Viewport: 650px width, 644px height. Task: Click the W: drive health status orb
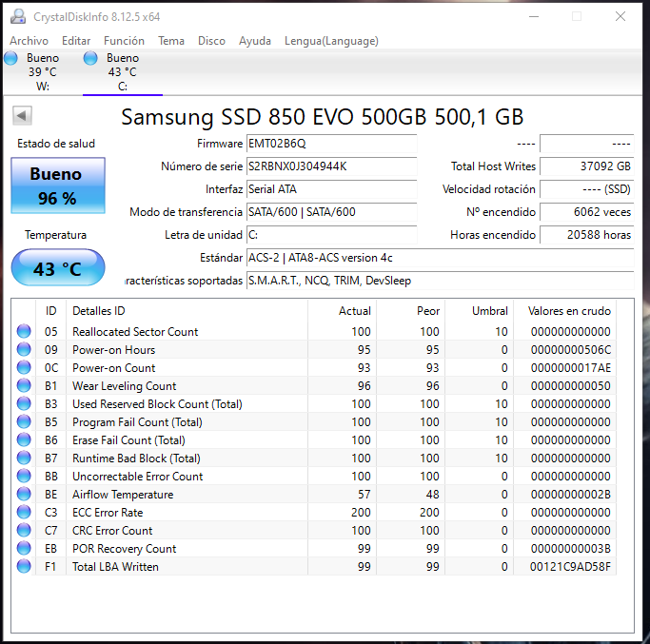point(11,58)
